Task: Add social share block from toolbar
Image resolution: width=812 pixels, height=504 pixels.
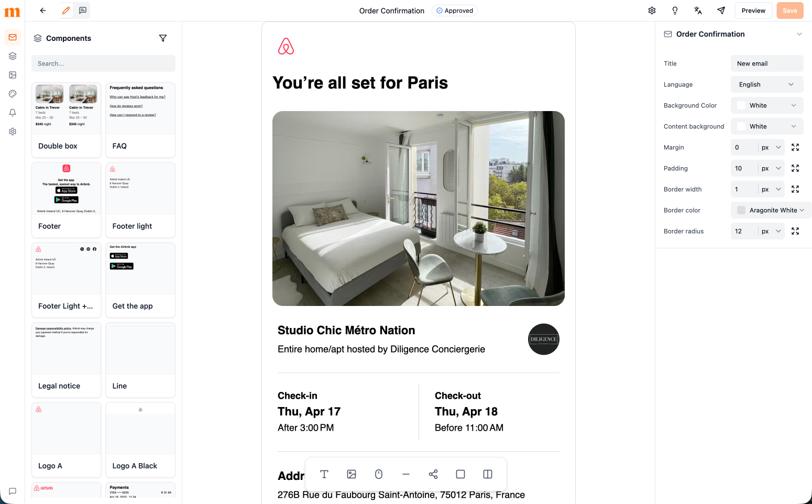Action: pyautogui.click(x=433, y=474)
